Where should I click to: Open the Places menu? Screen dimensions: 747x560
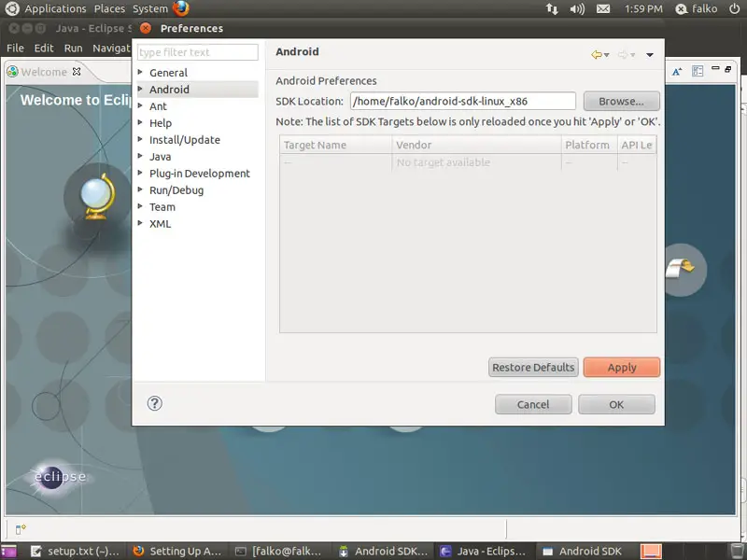[109, 8]
